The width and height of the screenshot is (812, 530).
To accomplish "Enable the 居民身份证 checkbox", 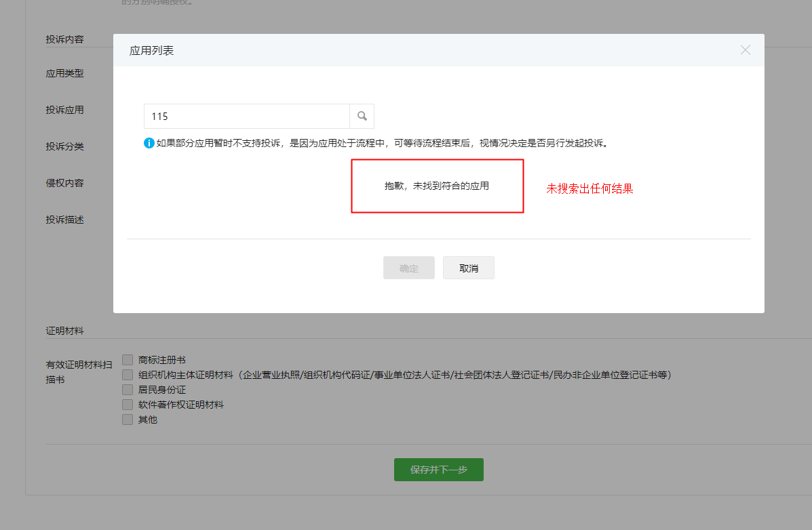I will 128,389.
